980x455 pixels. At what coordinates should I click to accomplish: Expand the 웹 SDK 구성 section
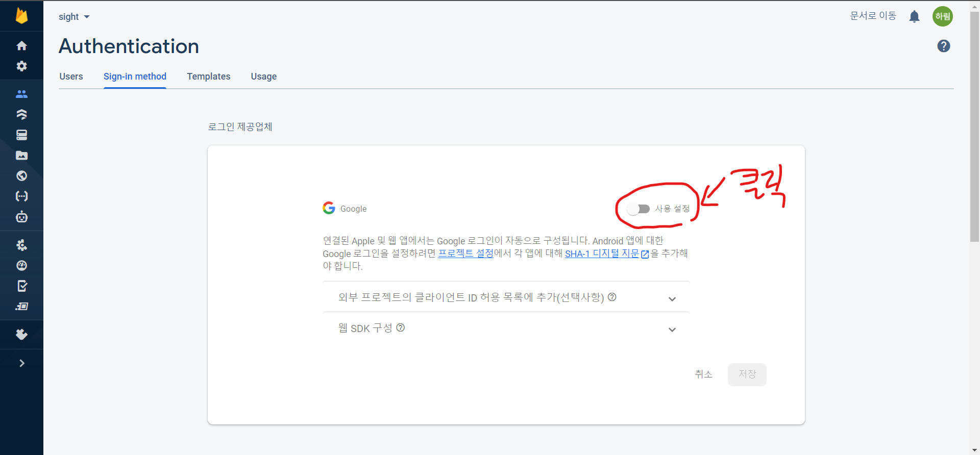click(x=506, y=328)
